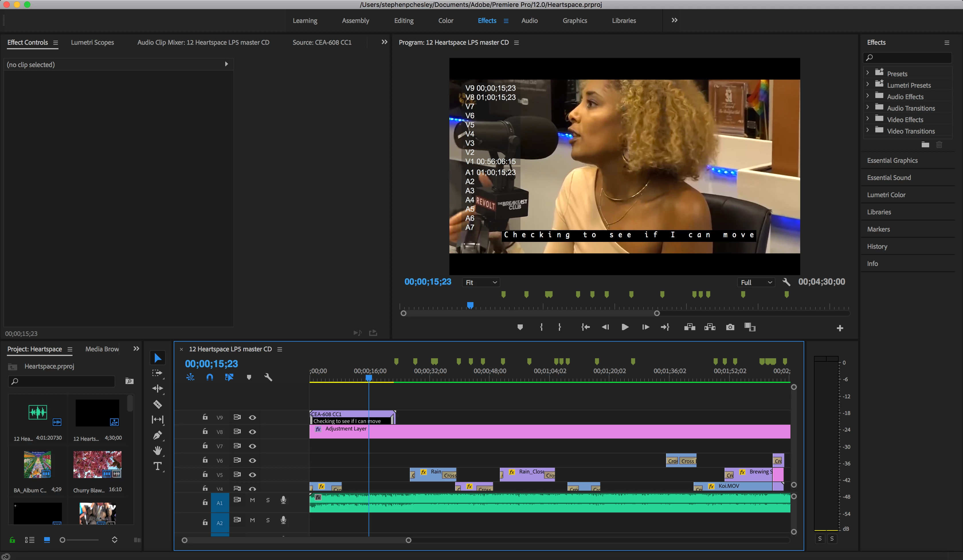Open the Essential Graphics panel

pos(892,160)
